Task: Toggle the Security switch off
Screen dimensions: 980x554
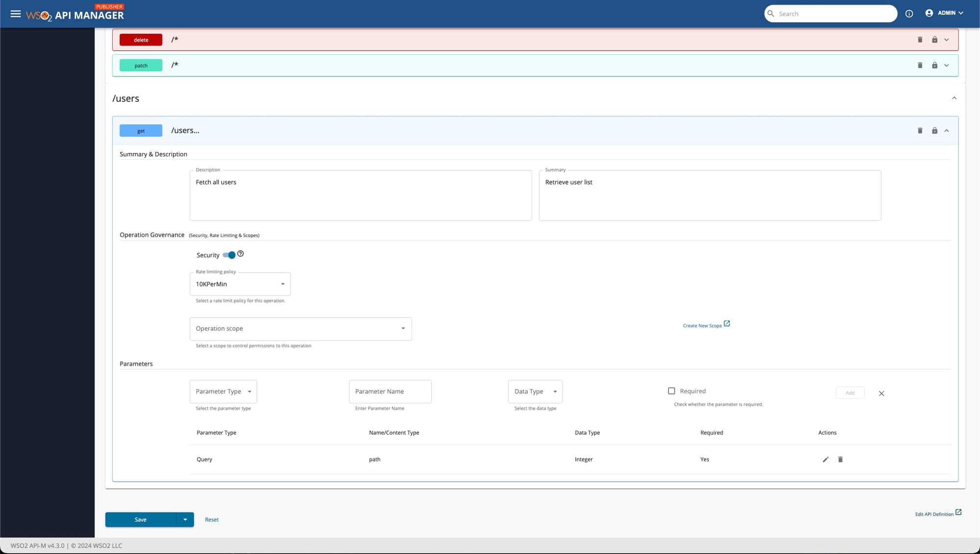Action: [x=229, y=255]
